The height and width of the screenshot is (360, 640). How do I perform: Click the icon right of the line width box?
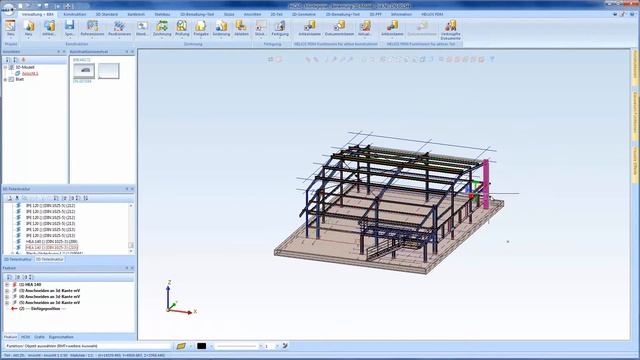(x=285, y=346)
